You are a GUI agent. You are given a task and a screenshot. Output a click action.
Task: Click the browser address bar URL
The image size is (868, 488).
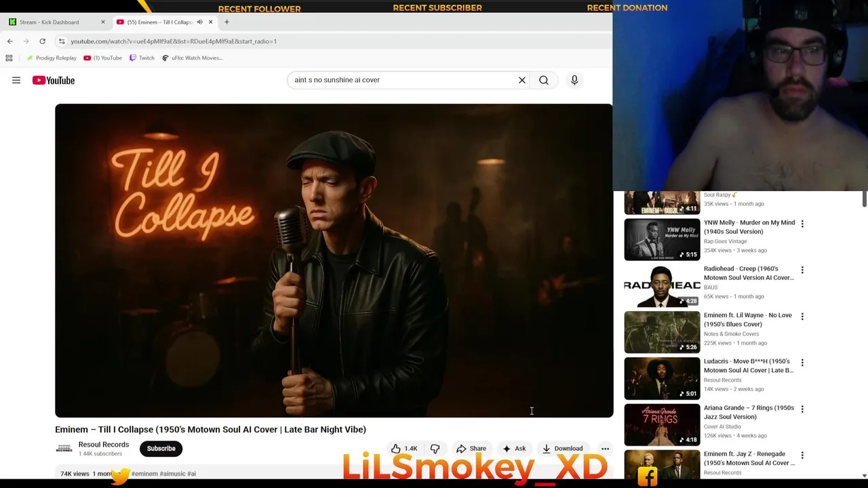click(x=174, y=41)
